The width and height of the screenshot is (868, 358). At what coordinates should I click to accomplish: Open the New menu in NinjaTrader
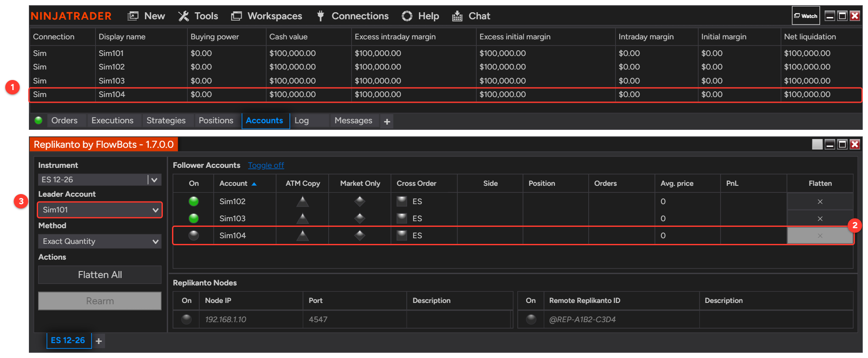click(x=146, y=16)
